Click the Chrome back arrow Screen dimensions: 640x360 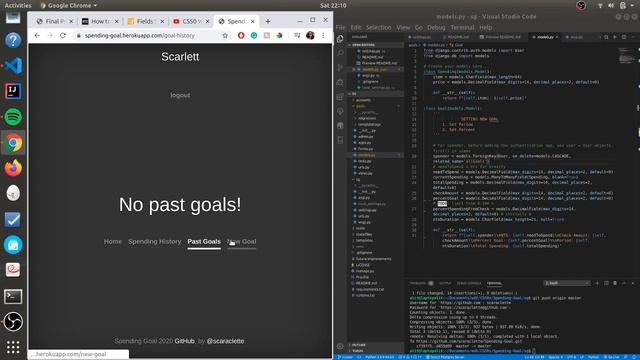tap(37, 36)
